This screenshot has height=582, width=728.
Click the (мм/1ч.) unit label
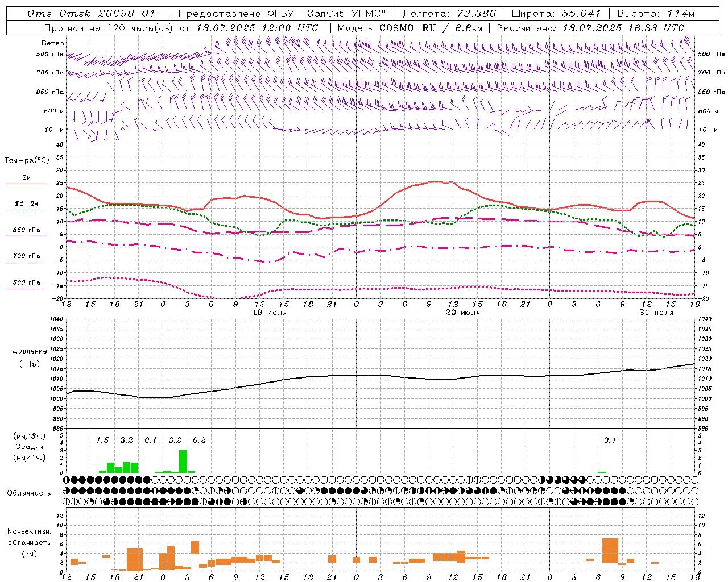pos(28,458)
